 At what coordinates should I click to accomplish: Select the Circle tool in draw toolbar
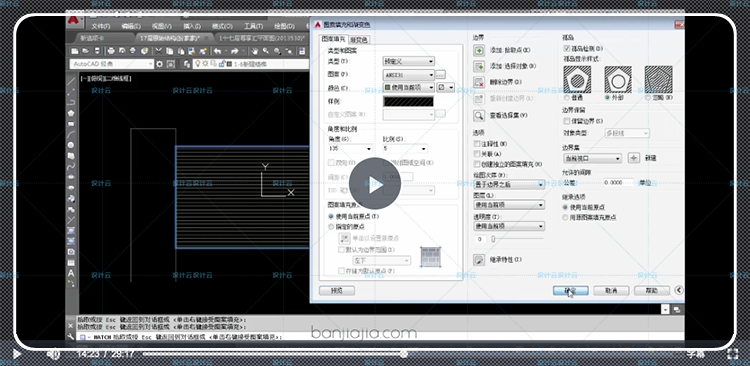(x=71, y=145)
